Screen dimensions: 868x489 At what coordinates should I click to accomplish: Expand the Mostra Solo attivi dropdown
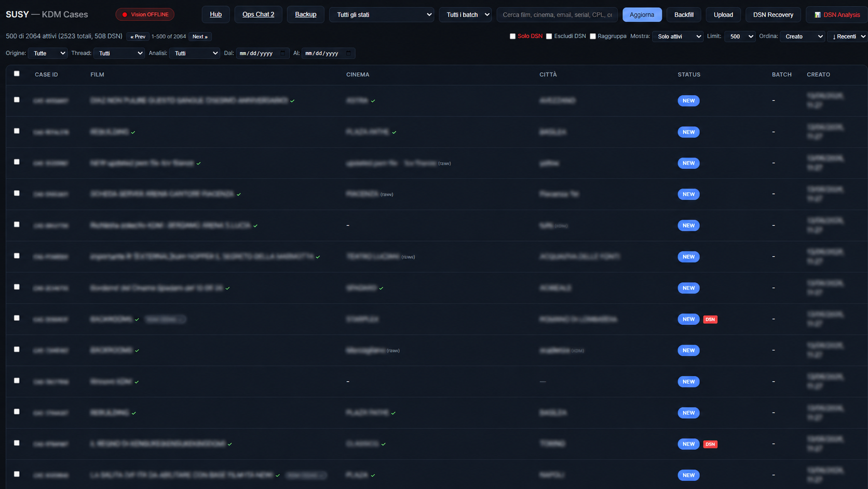[678, 36]
